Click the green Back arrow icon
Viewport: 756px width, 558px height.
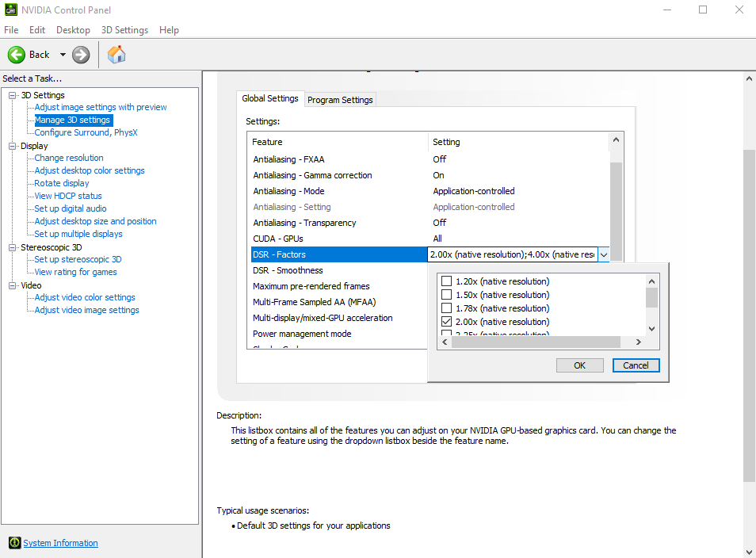(x=17, y=55)
